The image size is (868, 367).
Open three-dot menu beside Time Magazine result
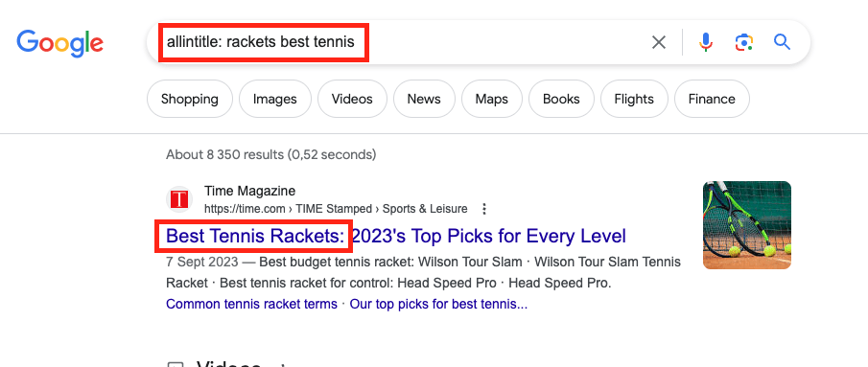(484, 209)
